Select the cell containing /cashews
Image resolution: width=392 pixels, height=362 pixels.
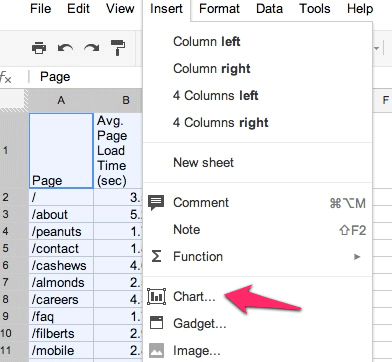[x=61, y=265]
